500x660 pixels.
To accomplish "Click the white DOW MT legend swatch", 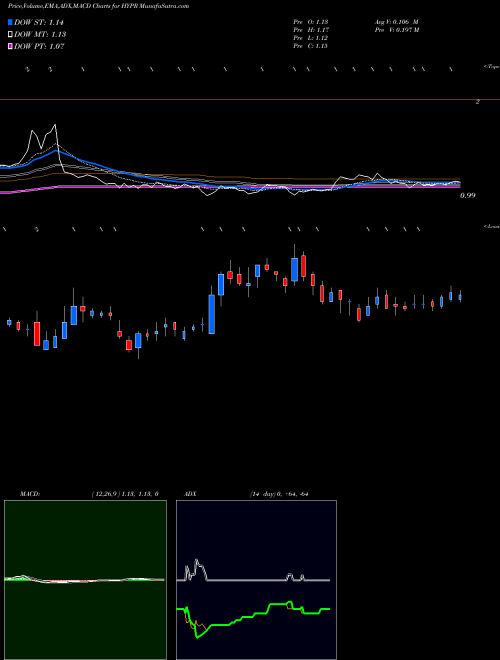I will pyautogui.click(x=10, y=35).
